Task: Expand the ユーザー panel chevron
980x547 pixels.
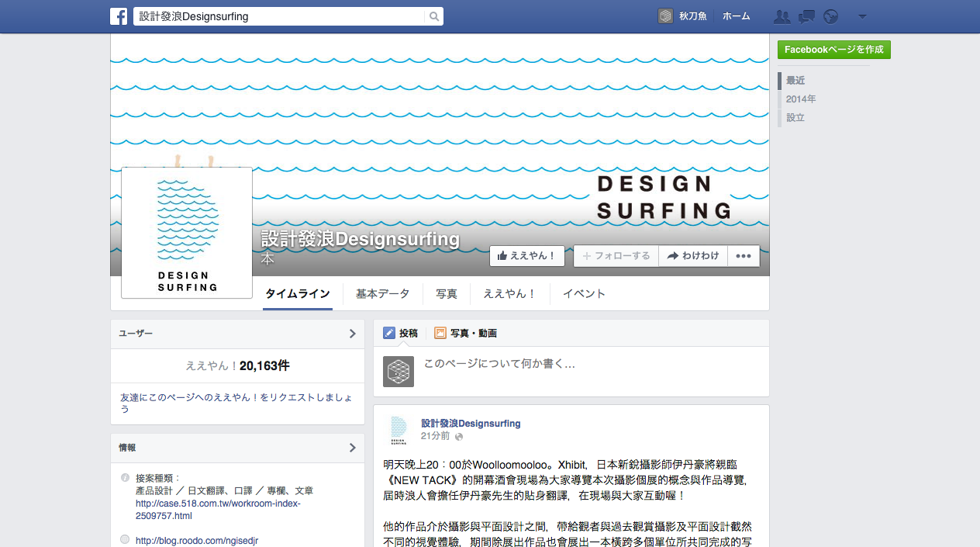Action: (x=352, y=334)
